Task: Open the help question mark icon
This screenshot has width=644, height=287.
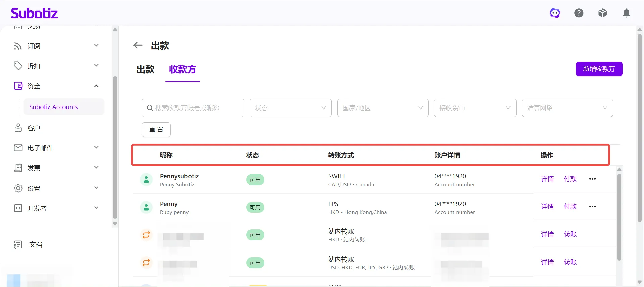Action: [579, 13]
